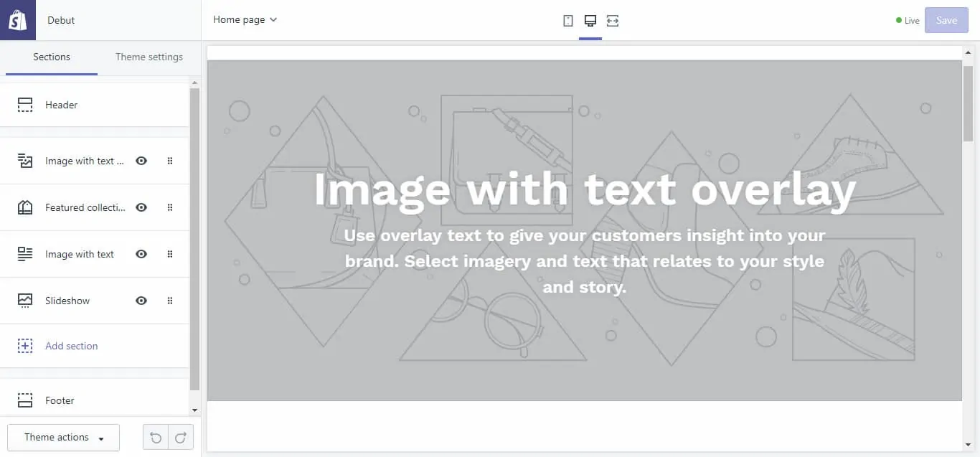
Task: Open the Home page dropdown
Action: [245, 19]
